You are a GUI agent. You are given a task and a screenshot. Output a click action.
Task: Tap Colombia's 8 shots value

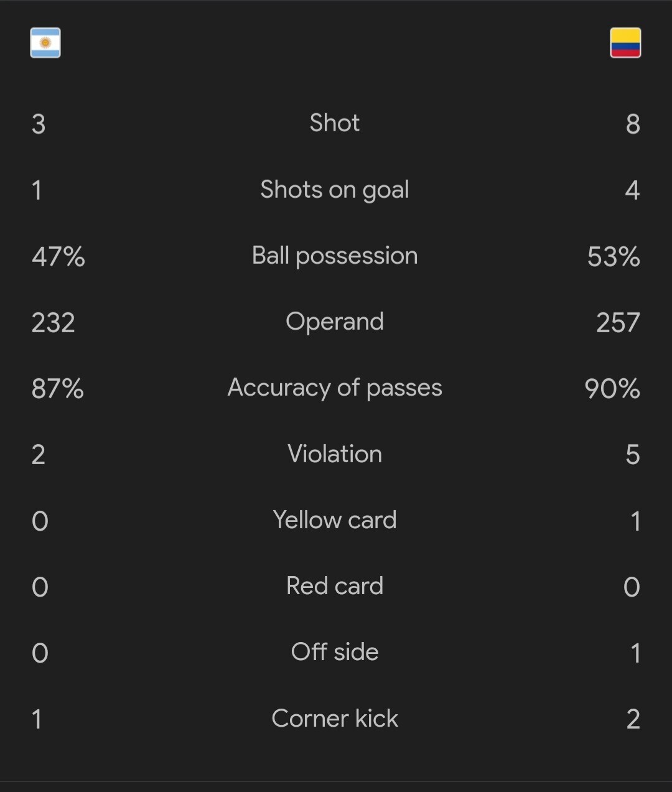(633, 124)
